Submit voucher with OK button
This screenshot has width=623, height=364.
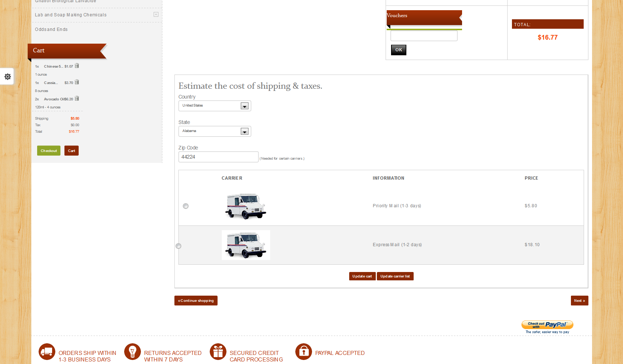click(399, 50)
